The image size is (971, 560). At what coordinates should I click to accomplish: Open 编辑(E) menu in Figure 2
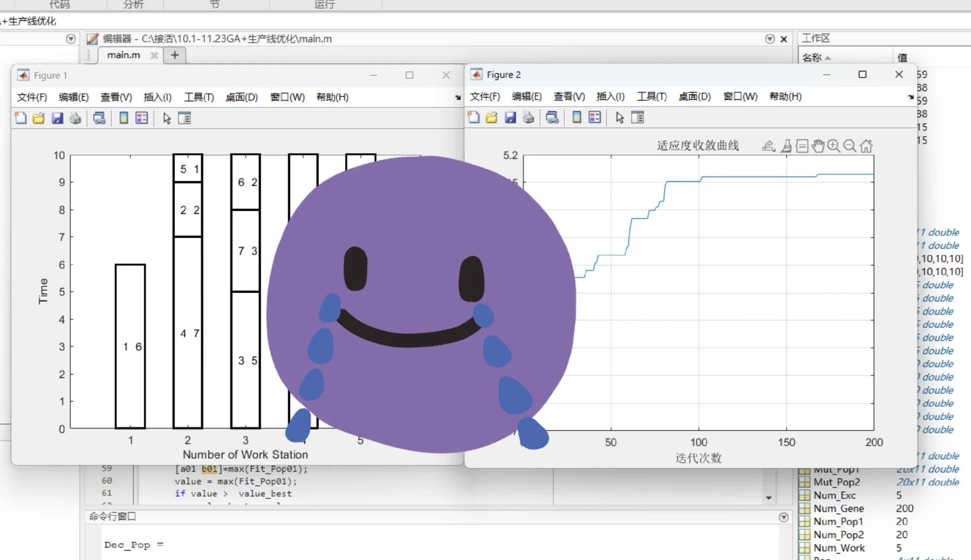527,96
